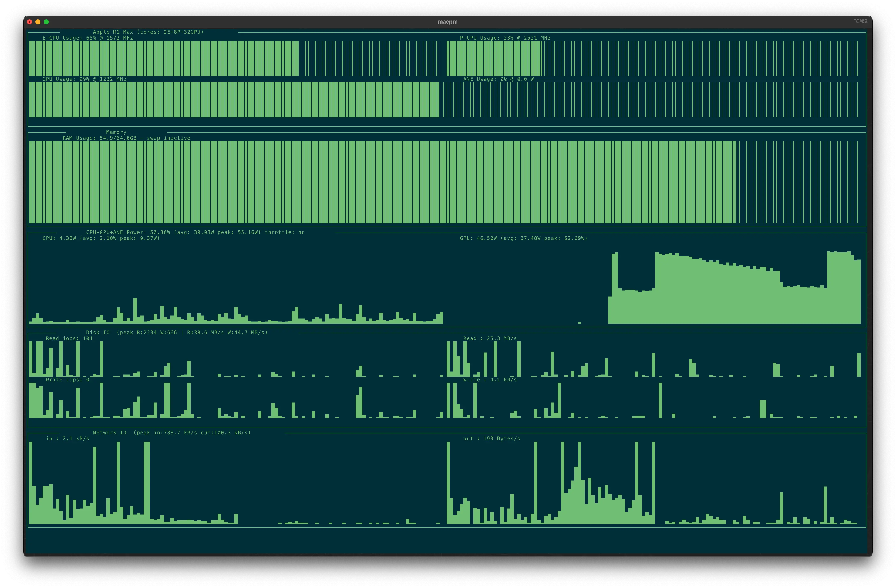Viewport: 896px width, 588px height.
Task: Click the yellow minimize window button
Action: tap(38, 22)
